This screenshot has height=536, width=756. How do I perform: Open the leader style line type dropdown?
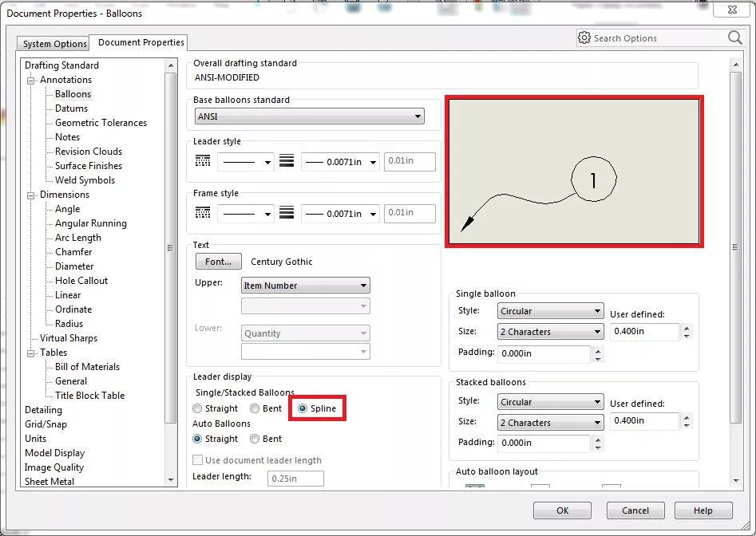[x=246, y=162]
